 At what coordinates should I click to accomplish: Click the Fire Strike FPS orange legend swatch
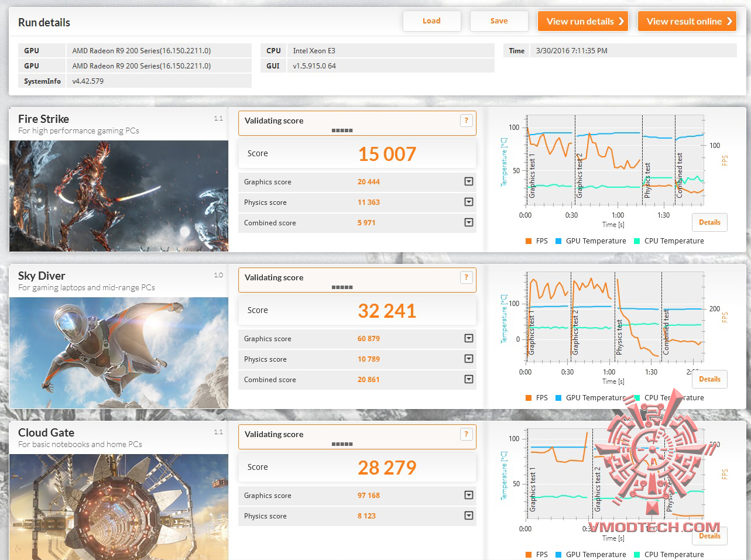point(529,241)
